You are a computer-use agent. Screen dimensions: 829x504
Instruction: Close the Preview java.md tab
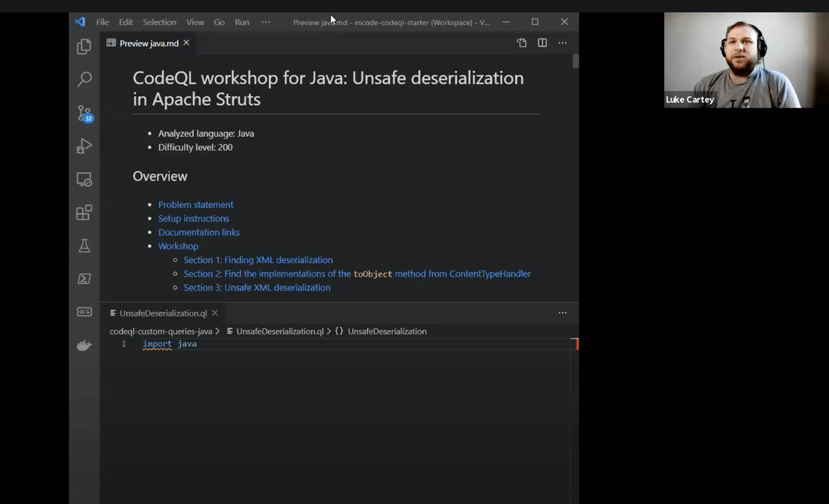coord(186,43)
